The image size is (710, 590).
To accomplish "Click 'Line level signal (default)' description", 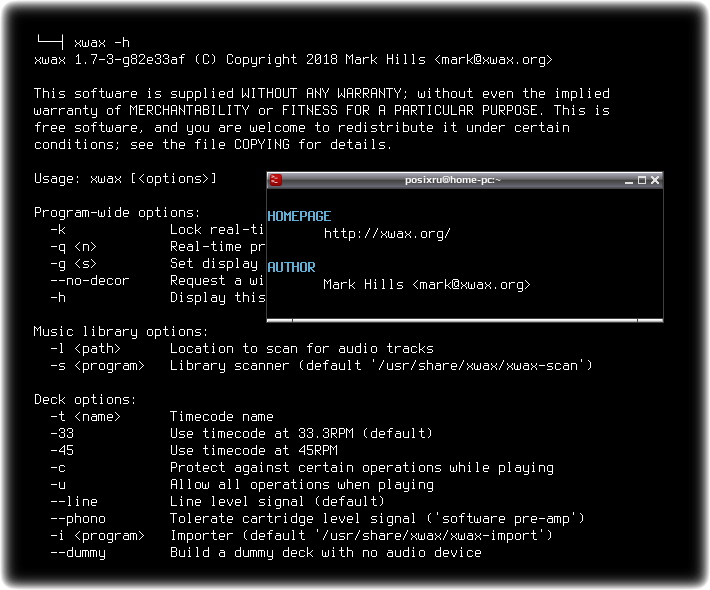I will pyautogui.click(x=277, y=502).
